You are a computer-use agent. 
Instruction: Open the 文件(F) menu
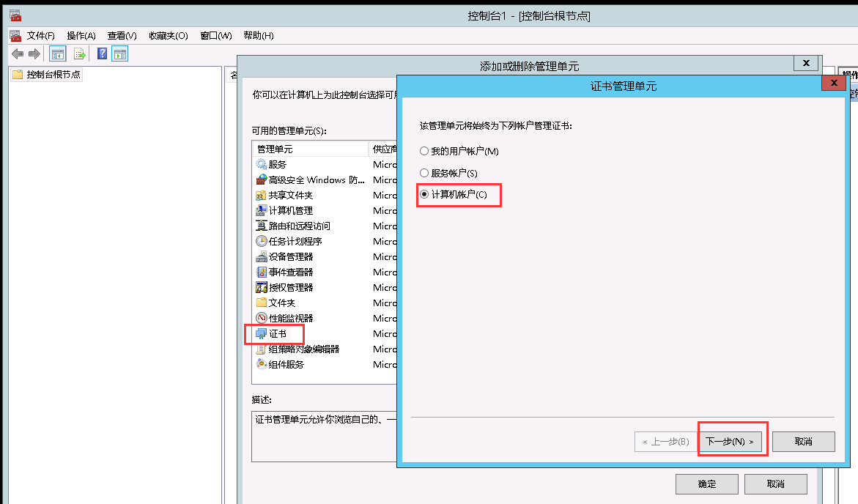click(x=40, y=35)
